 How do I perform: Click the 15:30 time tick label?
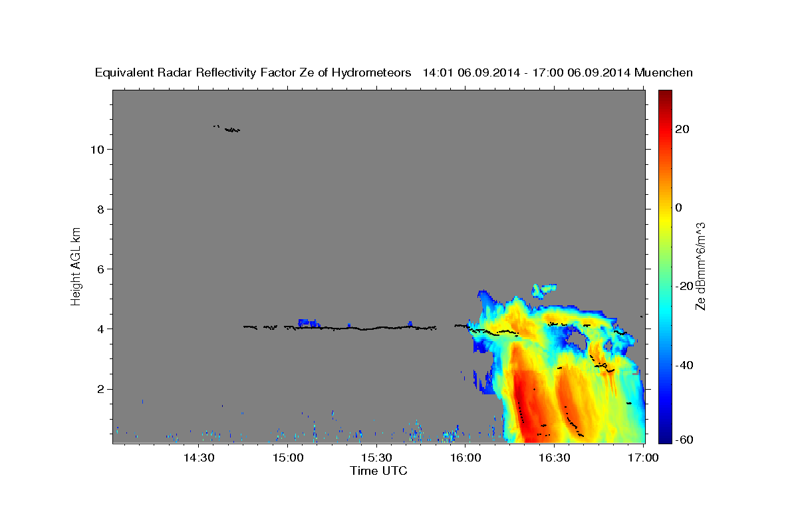(376, 458)
